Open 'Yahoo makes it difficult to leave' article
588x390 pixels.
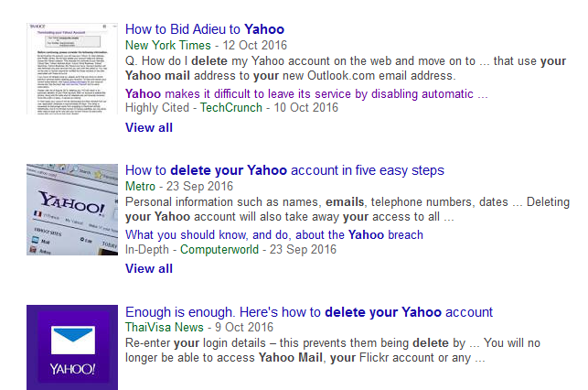pos(306,94)
